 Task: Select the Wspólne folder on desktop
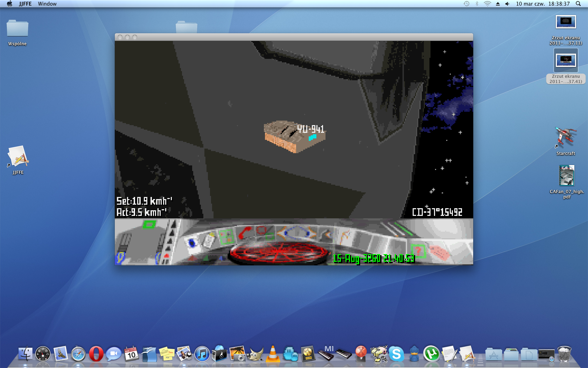tap(17, 33)
